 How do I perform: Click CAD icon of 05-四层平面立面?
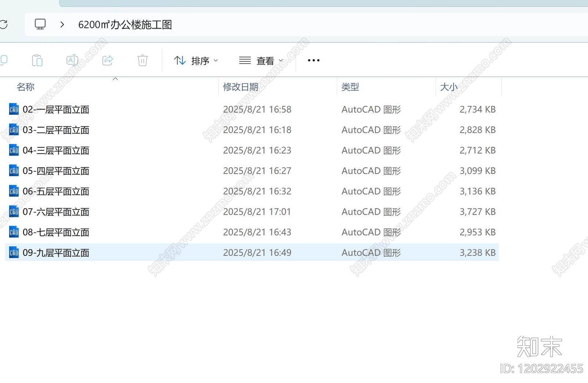coord(14,171)
